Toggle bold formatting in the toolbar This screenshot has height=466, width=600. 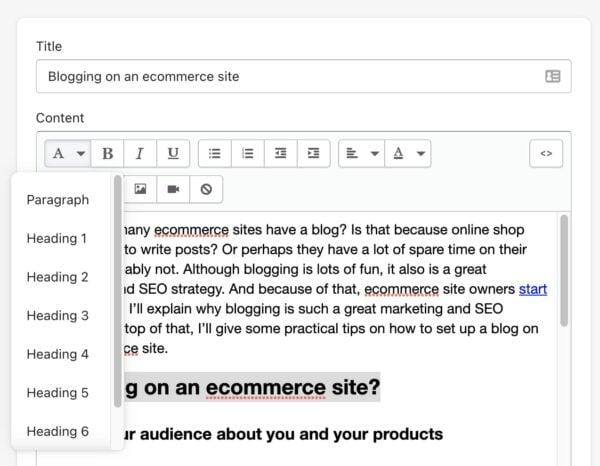coord(107,153)
